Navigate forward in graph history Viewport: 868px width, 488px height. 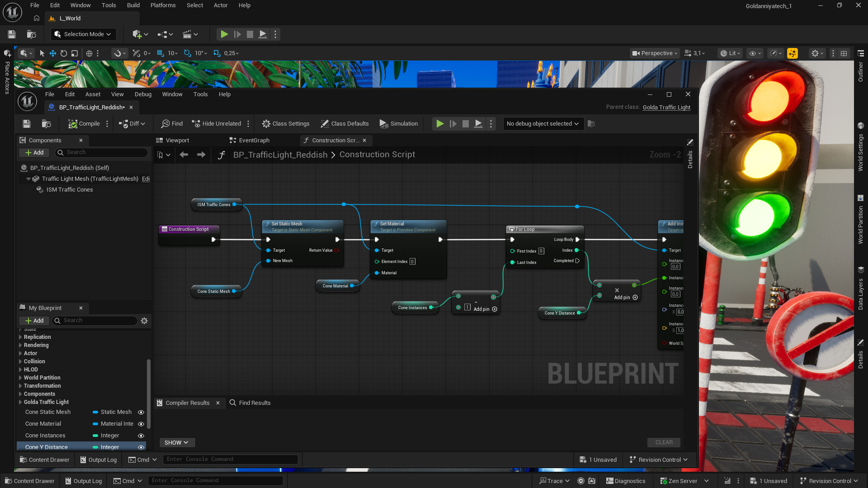[x=201, y=155]
